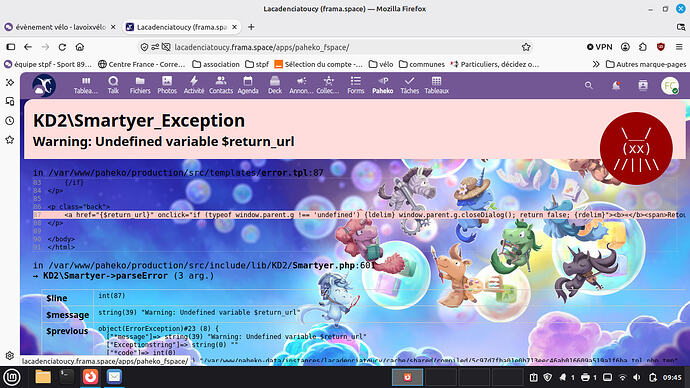Screen dimensions: 690x388
Task: Open a new tab with plus
Action: click(251, 27)
